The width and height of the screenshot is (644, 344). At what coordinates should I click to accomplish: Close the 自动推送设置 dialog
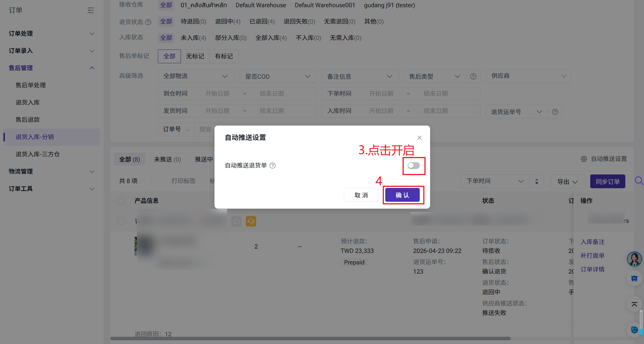419,138
